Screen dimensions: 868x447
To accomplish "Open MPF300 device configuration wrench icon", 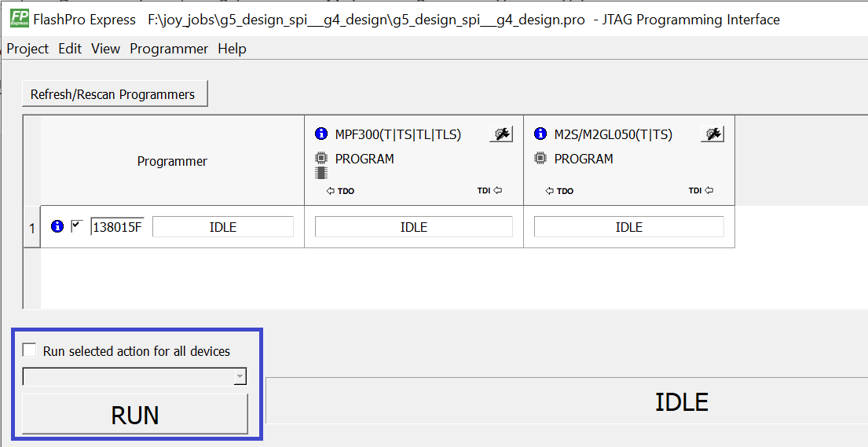I will click(x=500, y=134).
